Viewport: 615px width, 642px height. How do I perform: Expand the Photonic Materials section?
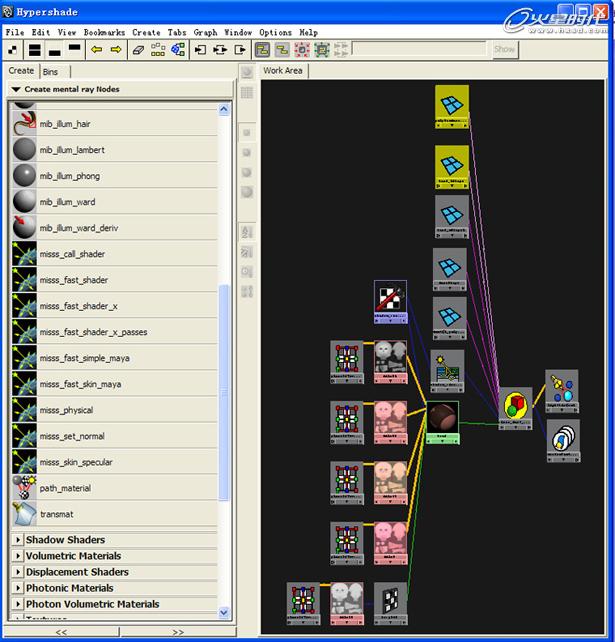click(18, 588)
